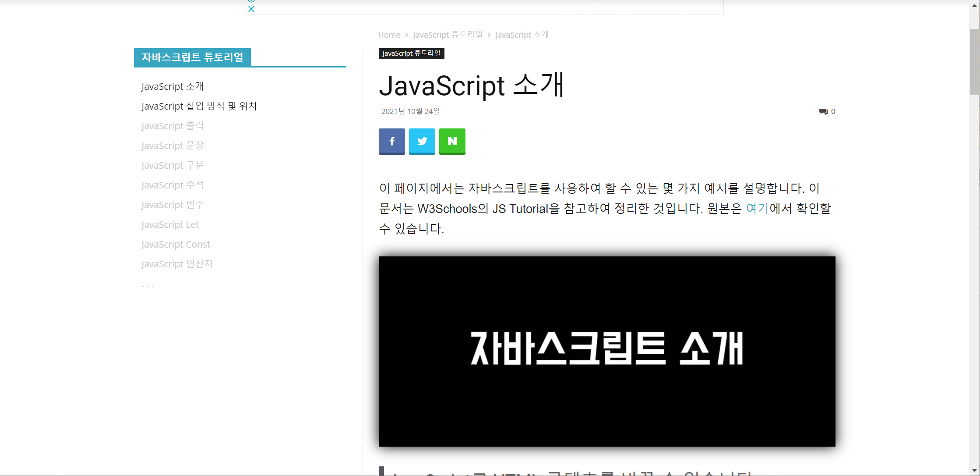Expand more tutorials via the ellipsis
980x476 pixels.
click(148, 286)
